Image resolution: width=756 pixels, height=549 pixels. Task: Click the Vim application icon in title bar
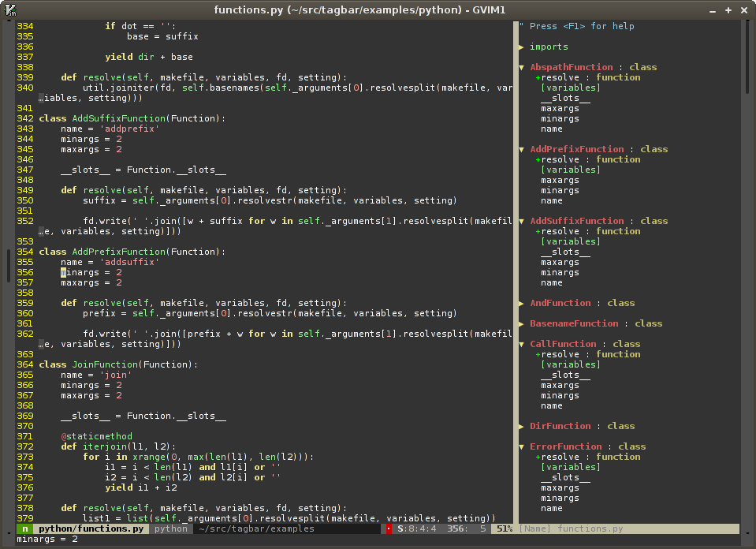(x=9, y=9)
